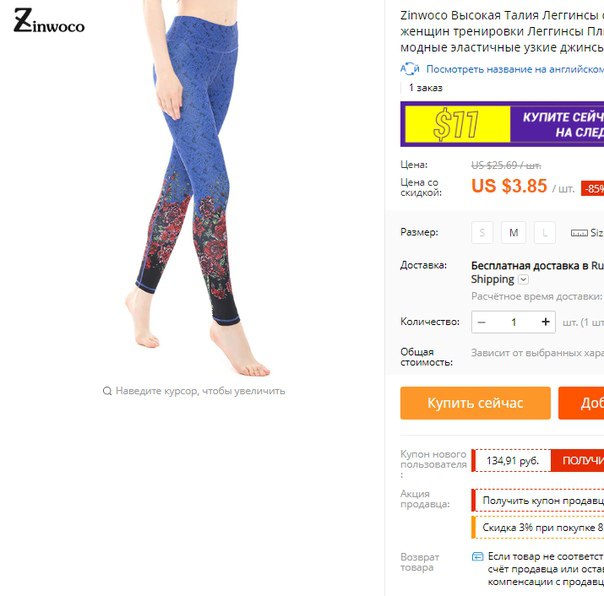Decrease quantity with the minus button
604x596 pixels.
[482, 322]
